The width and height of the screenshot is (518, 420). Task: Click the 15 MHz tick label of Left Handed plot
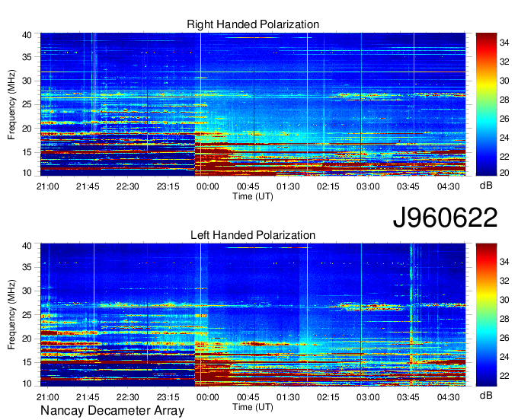(x=27, y=362)
